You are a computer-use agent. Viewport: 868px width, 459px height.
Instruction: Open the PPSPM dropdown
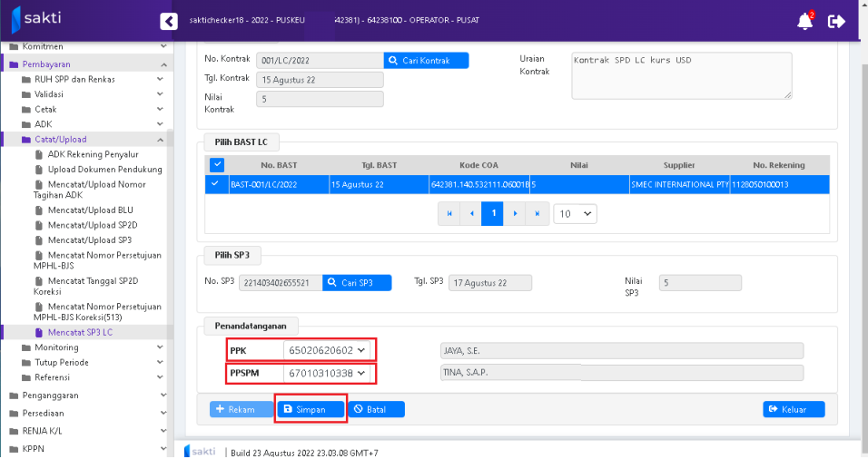point(327,373)
